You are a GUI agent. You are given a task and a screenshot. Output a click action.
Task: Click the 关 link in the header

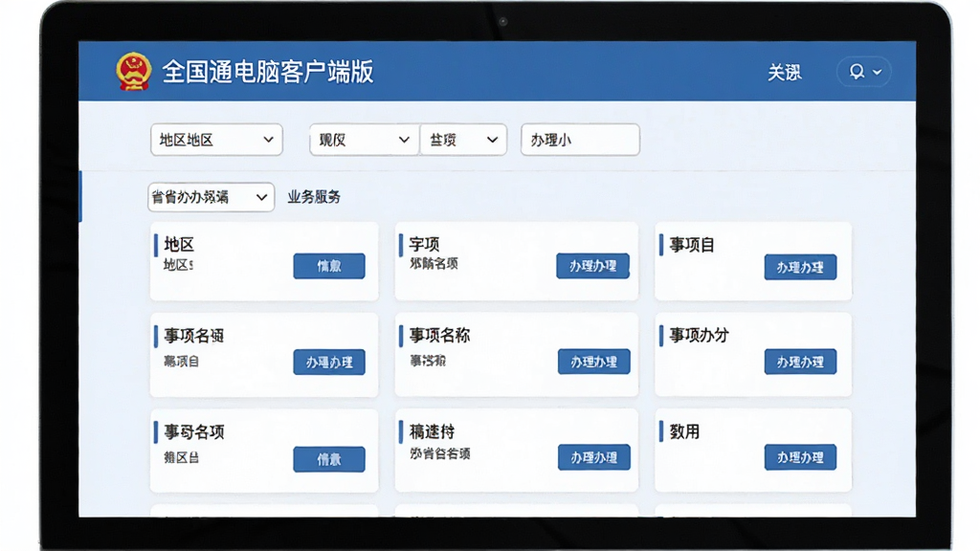tap(785, 73)
